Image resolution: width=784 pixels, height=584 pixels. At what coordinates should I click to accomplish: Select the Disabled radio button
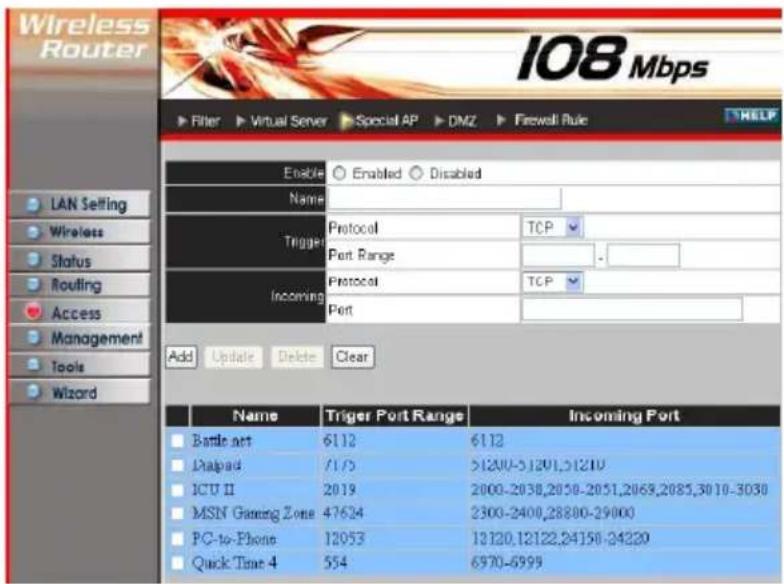tap(416, 173)
